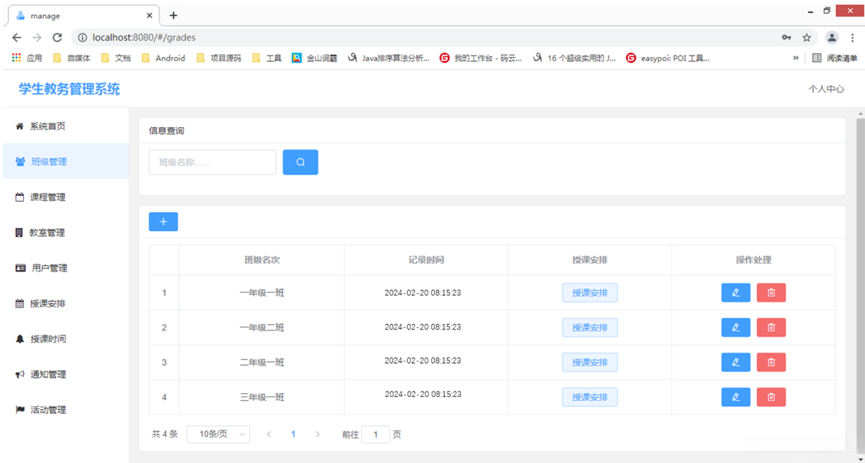Reload the page with browser refresh icon
Viewport: 865px width, 463px height.
click(x=59, y=37)
